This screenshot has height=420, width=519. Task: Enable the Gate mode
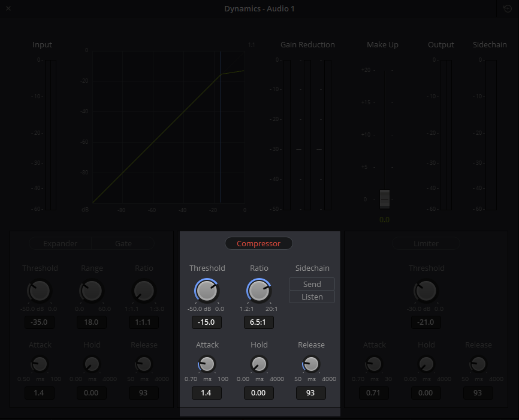[x=123, y=244]
